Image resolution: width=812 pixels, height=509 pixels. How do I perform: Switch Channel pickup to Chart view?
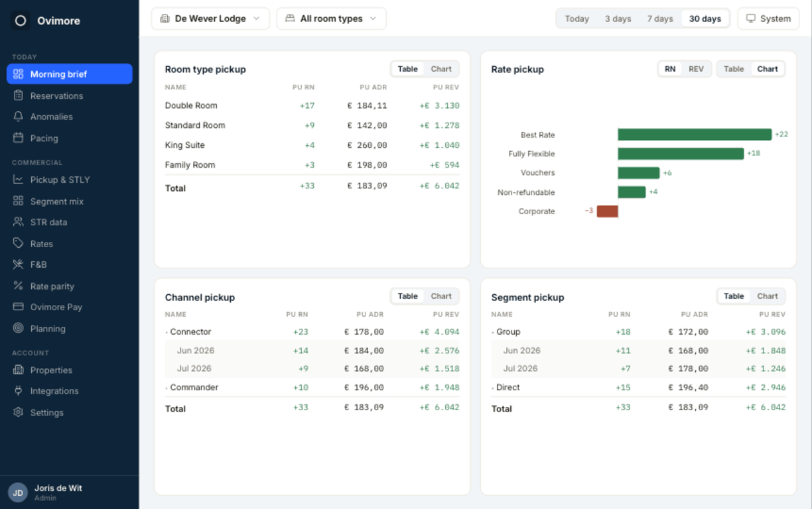441,296
